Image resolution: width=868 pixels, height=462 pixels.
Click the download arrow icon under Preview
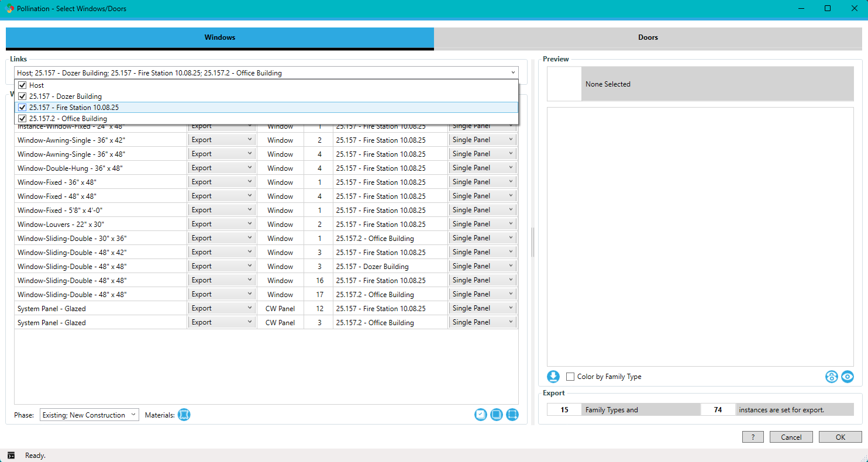pos(553,377)
